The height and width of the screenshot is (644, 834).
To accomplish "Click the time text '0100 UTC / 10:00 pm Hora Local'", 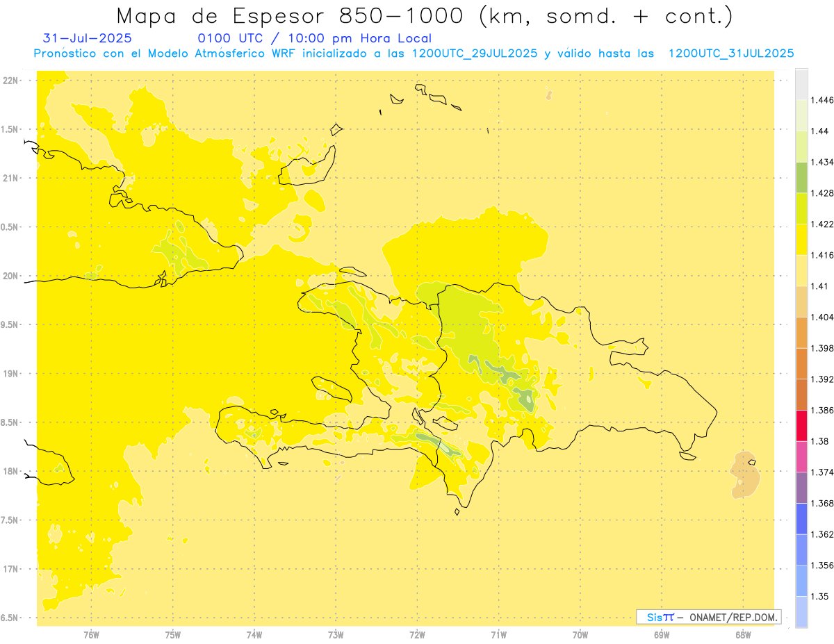I will tap(314, 38).
